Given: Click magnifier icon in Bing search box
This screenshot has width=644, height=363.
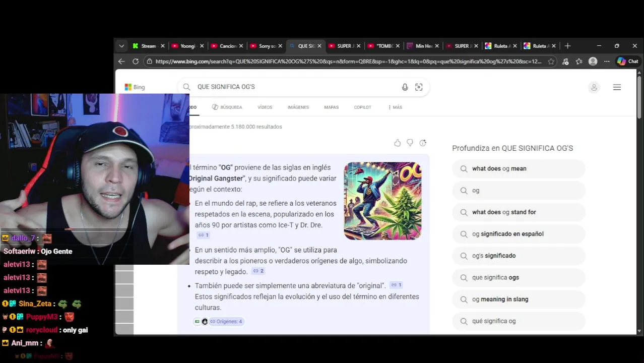Looking at the screenshot, I should 186,87.
